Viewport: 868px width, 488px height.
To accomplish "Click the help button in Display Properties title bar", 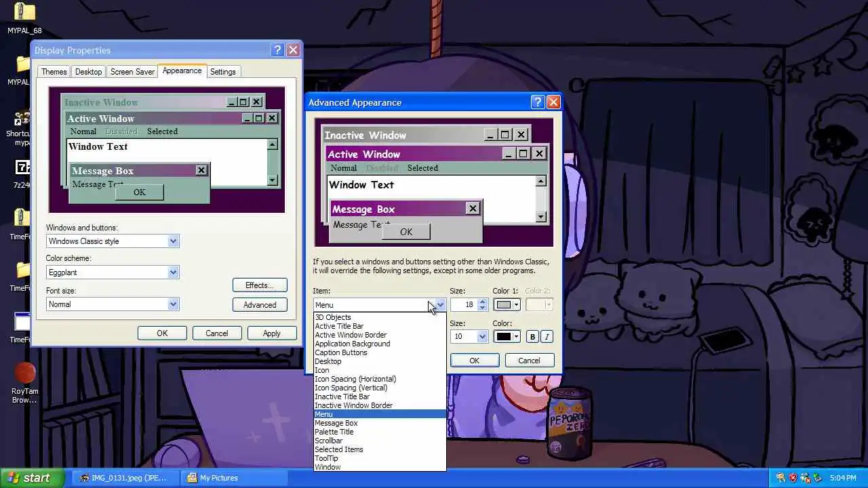I will coord(277,50).
